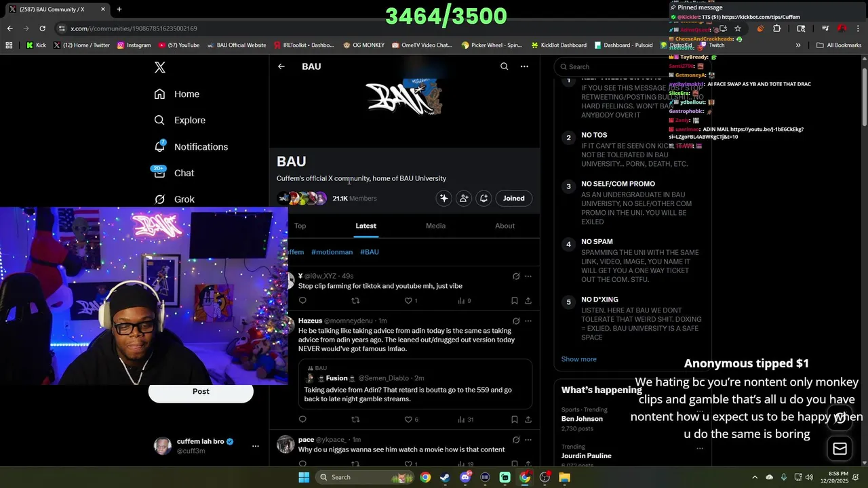Viewport: 868px width, 488px height.
Task: Share the Hazeus post
Action: [x=528, y=420]
